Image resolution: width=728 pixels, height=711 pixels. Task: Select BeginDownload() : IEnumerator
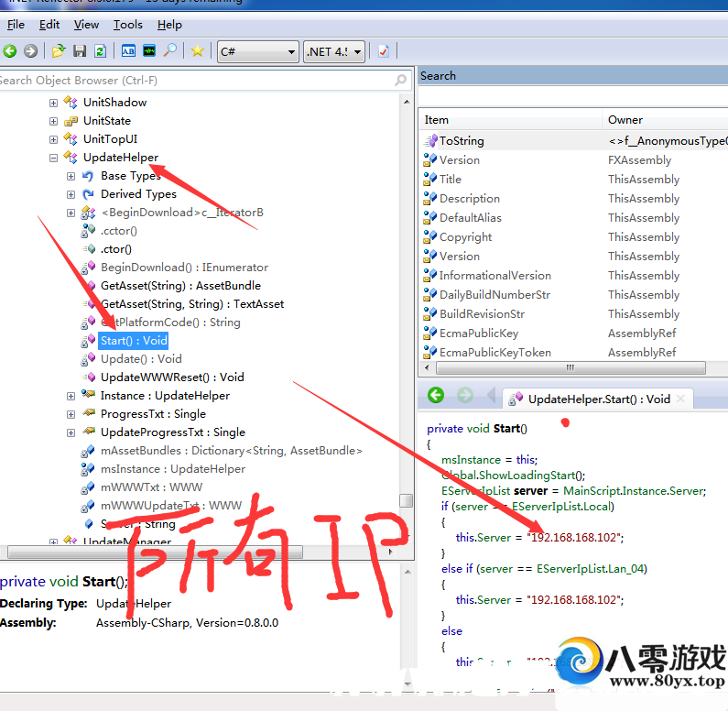(x=184, y=268)
